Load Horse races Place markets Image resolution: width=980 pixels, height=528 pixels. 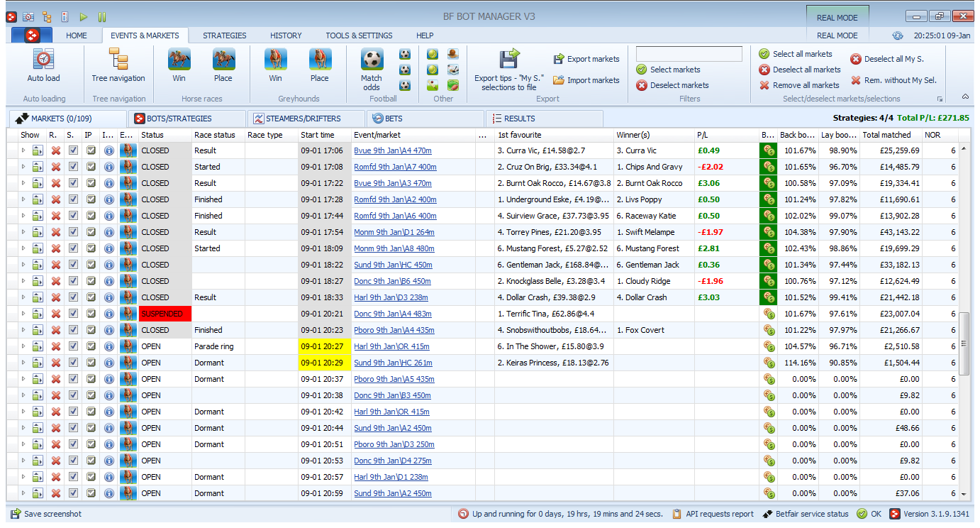(x=223, y=65)
